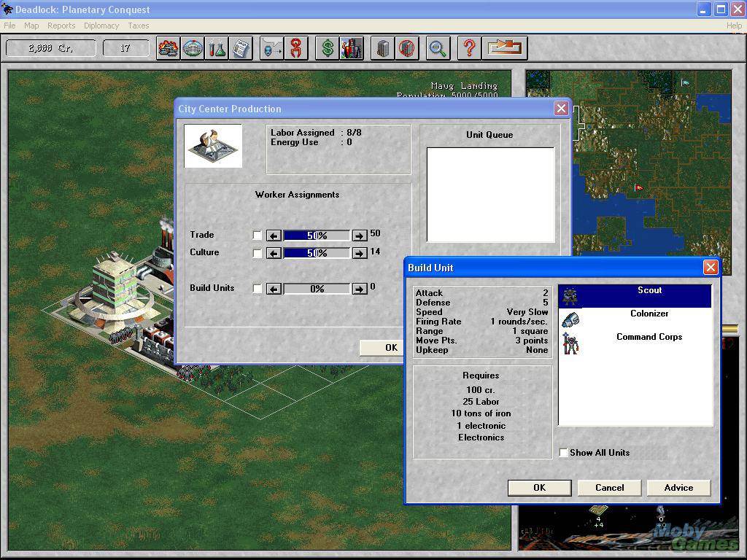
Task: Increase Build Units with right arrow
Action: coord(360,289)
